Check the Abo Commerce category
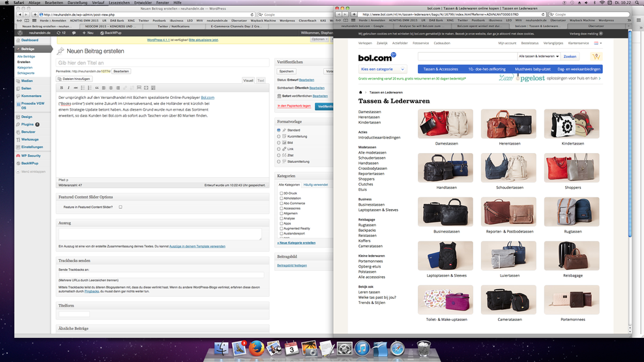 coord(282,203)
